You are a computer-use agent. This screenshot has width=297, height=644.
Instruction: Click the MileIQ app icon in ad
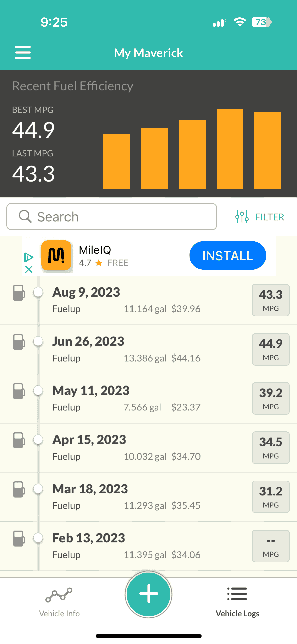(56, 255)
